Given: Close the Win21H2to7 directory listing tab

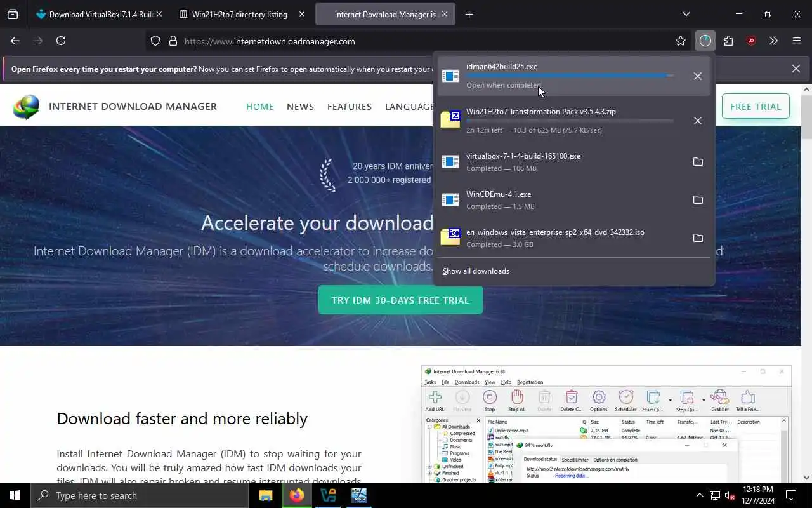Looking at the screenshot, I should tap(302, 14).
